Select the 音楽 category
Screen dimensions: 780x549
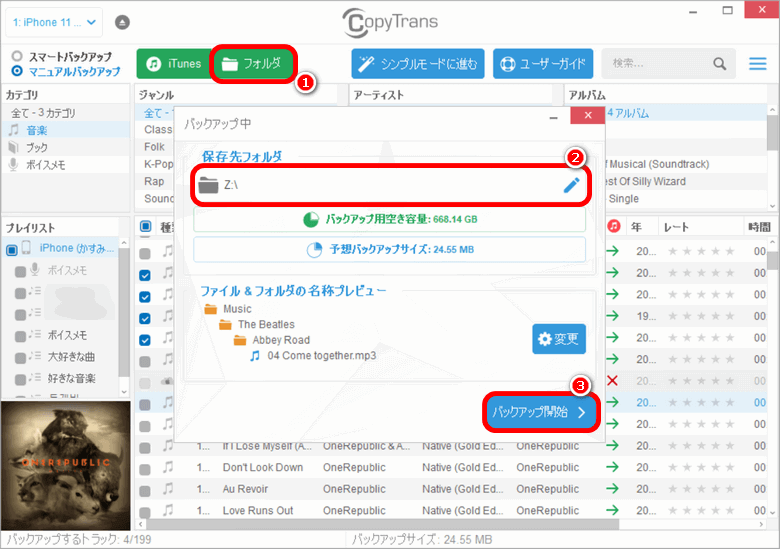[x=66, y=130]
